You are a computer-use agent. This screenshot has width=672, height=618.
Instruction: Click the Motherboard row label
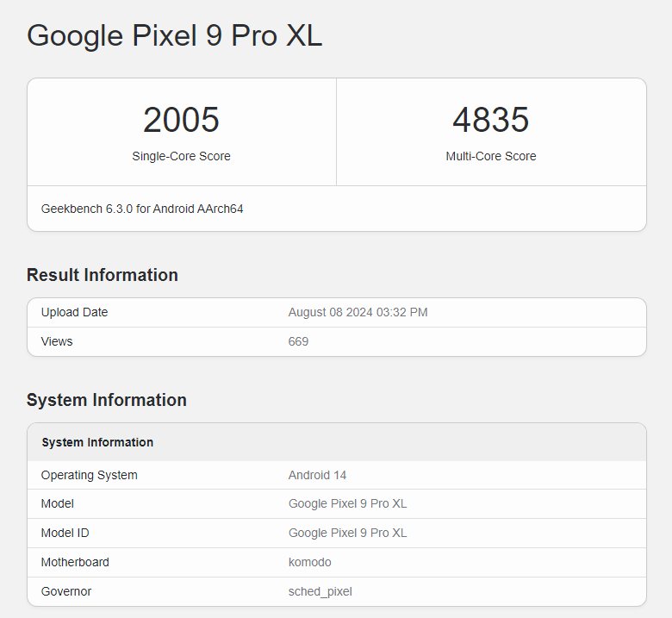[75, 562]
